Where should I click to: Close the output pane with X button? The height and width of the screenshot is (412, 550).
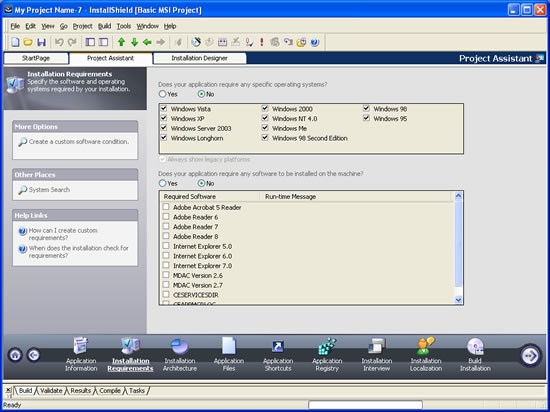[x=8, y=390]
